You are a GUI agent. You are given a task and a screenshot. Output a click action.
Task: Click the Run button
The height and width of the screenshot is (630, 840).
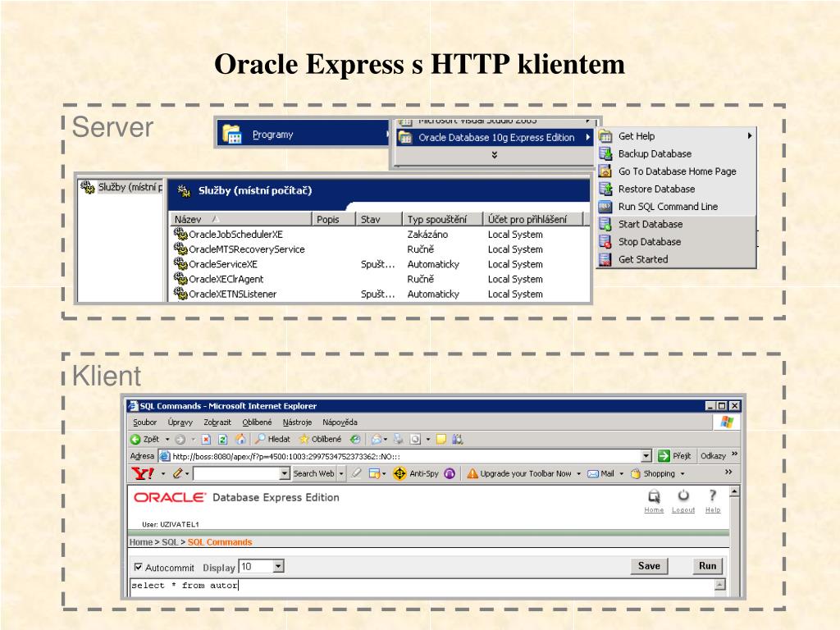707,566
